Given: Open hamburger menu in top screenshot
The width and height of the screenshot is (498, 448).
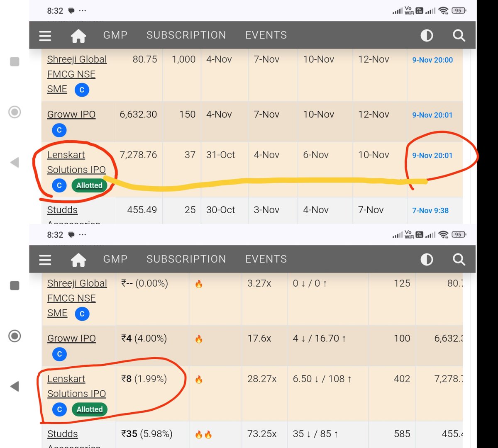Looking at the screenshot, I should pos(45,36).
